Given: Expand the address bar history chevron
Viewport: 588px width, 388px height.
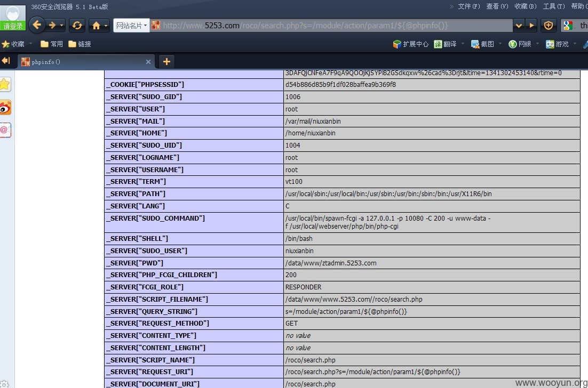Looking at the screenshot, I should pos(519,26).
